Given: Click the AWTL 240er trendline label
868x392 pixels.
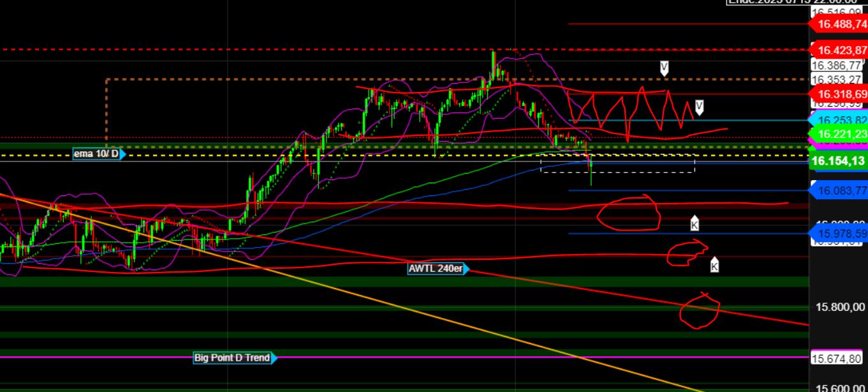Looking at the screenshot, I should click(x=436, y=269).
